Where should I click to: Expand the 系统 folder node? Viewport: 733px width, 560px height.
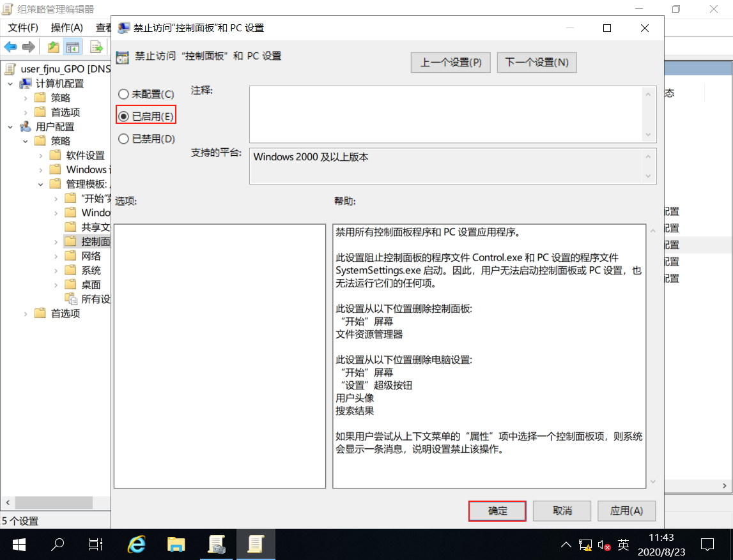coord(56,271)
